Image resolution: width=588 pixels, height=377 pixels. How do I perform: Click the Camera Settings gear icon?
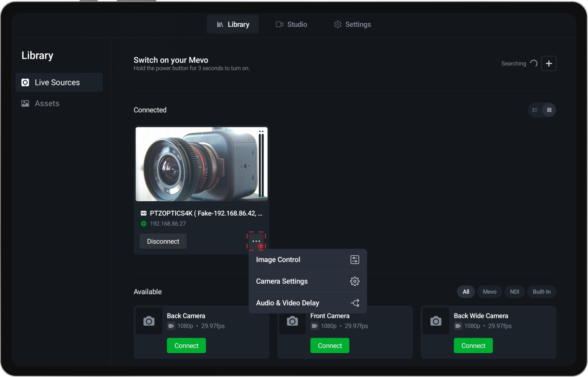(355, 281)
